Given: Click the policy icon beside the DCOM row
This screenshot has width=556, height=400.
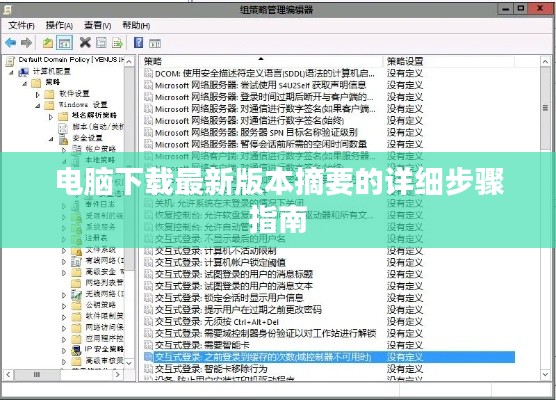Looking at the screenshot, I should coord(149,73).
